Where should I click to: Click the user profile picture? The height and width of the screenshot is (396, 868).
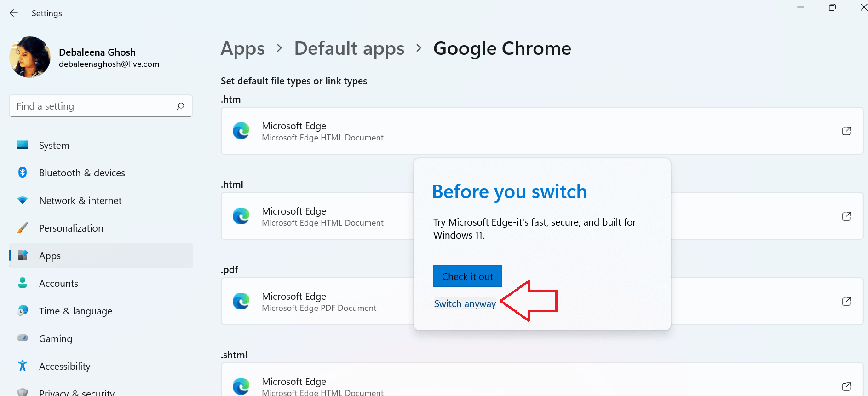point(30,57)
